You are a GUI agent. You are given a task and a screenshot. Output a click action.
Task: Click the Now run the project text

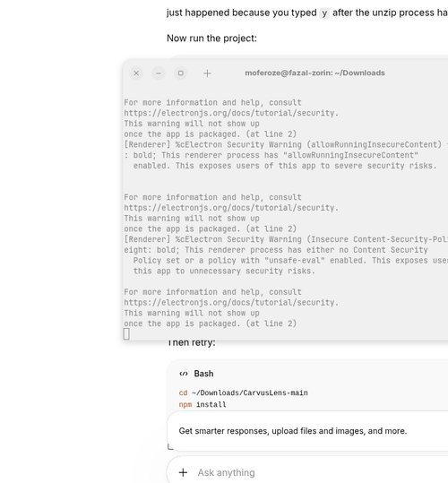point(211,39)
